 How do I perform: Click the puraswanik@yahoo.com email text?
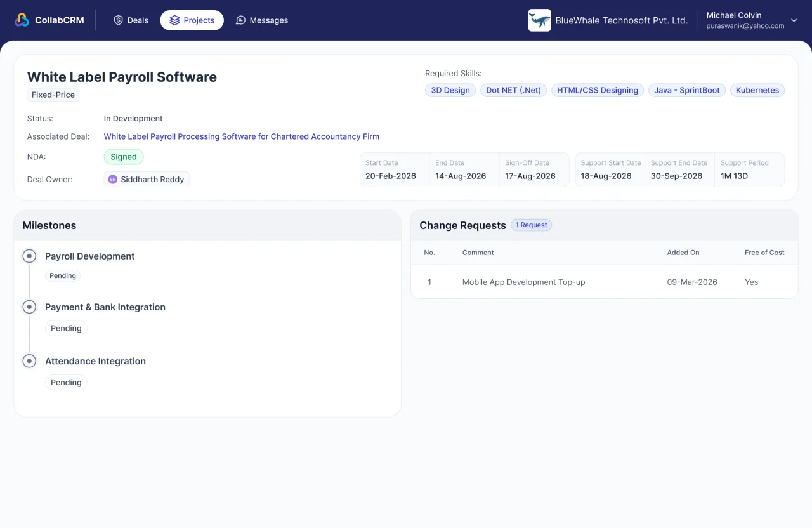tap(745, 26)
